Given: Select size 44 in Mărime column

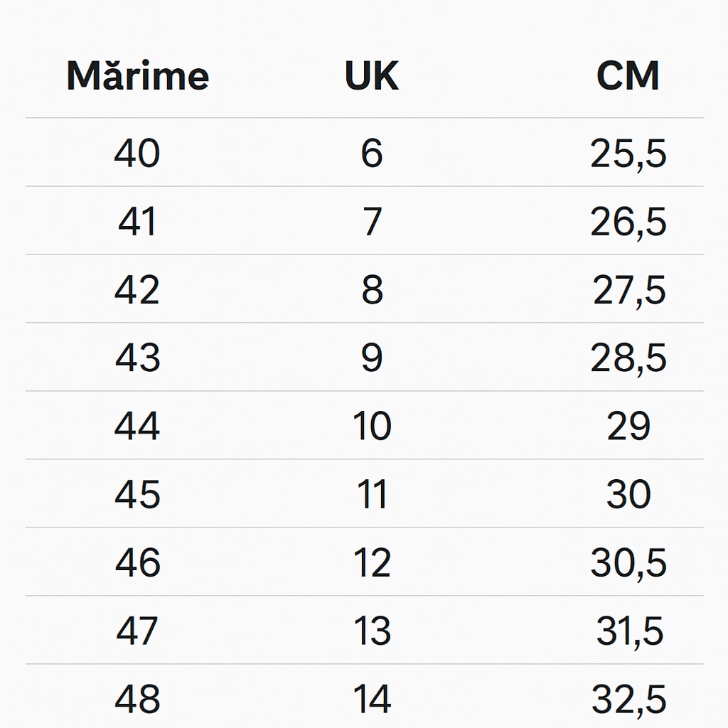Looking at the screenshot, I should 137,427.
